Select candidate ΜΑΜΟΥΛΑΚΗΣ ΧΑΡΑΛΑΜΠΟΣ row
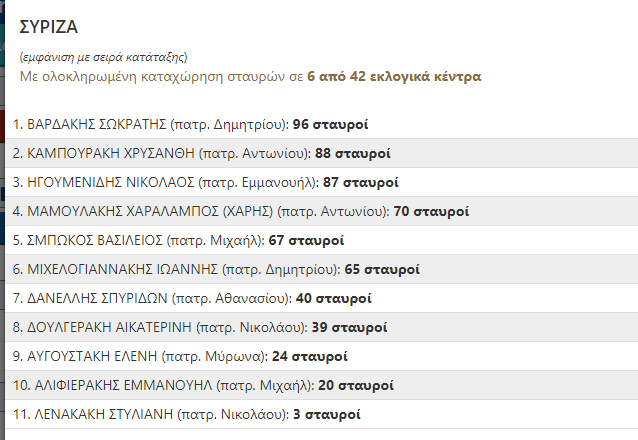Viewport: 638px width, 440px height. (321, 211)
